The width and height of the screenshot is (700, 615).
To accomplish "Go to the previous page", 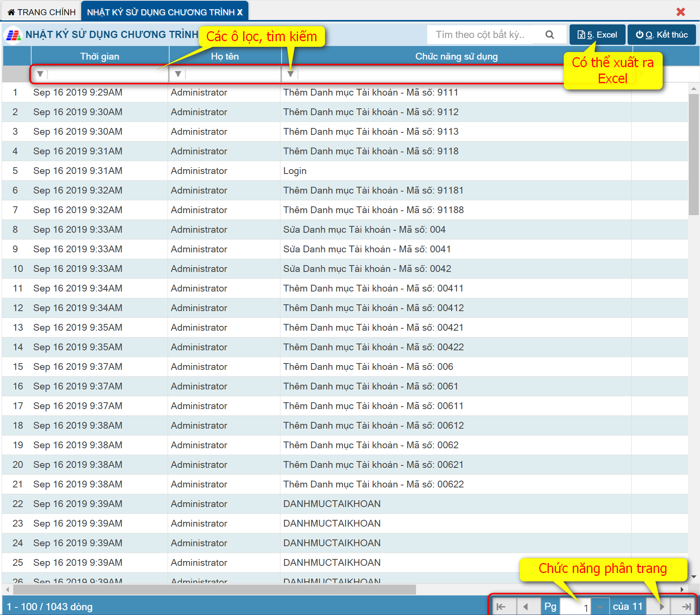I will point(526,607).
